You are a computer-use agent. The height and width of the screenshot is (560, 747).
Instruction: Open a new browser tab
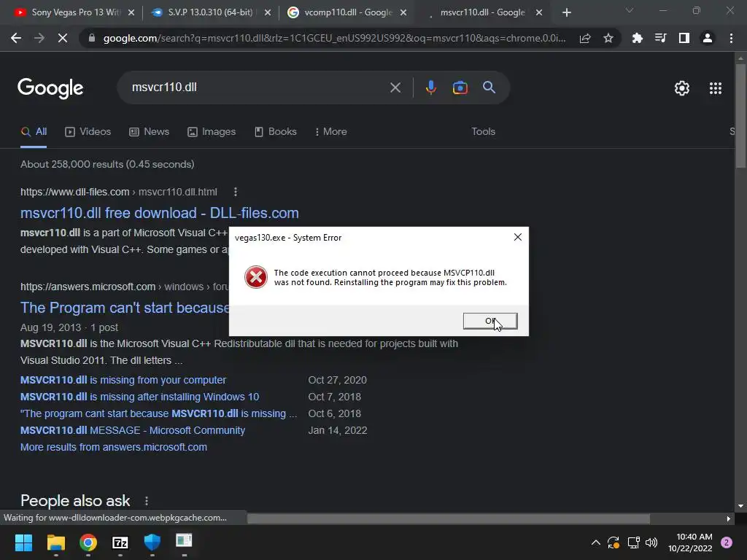pyautogui.click(x=566, y=13)
